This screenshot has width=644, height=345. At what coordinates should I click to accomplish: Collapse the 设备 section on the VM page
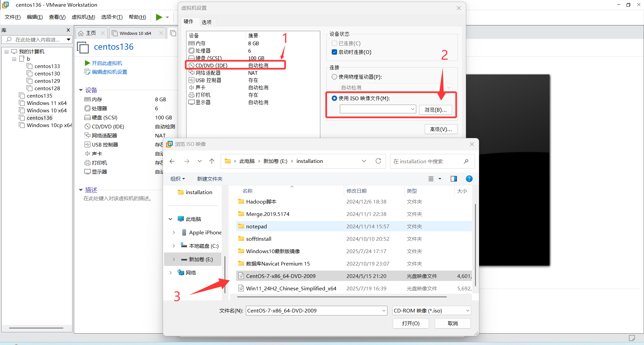pyautogui.click(x=81, y=90)
